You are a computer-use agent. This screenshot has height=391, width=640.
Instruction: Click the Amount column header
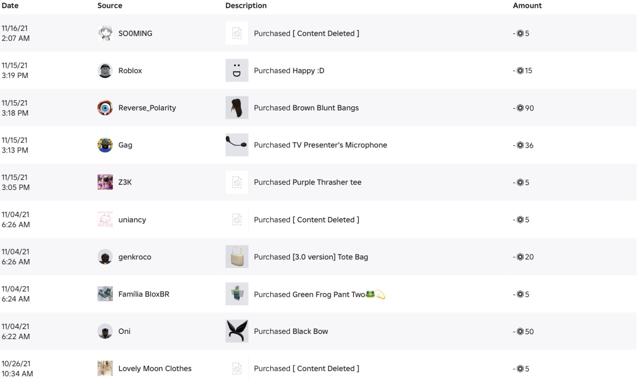527,6
